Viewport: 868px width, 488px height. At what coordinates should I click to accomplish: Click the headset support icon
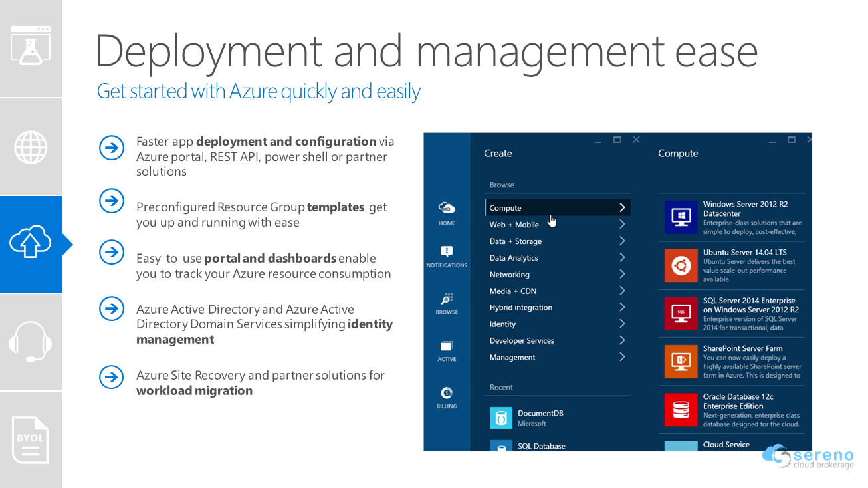click(x=31, y=342)
